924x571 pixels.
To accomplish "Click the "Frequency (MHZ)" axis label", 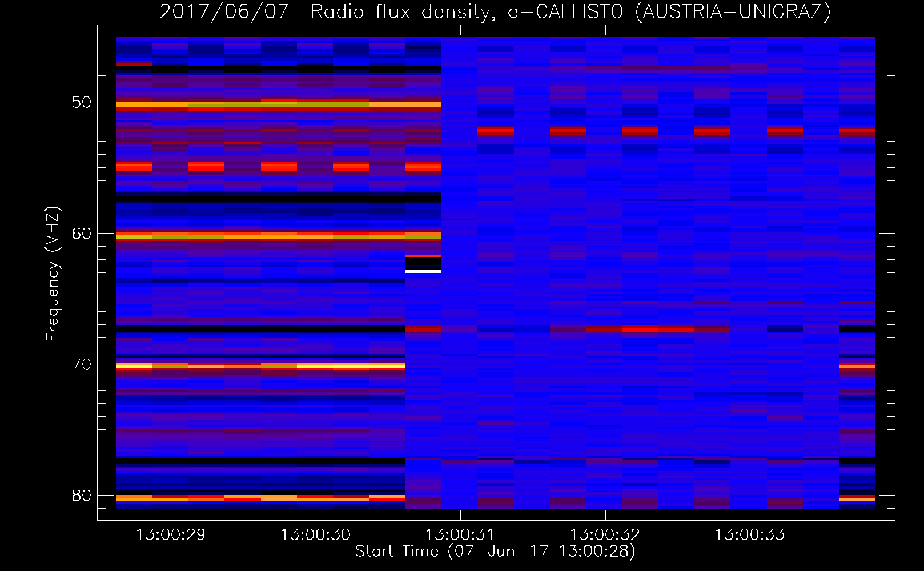I will pyautogui.click(x=52, y=274).
